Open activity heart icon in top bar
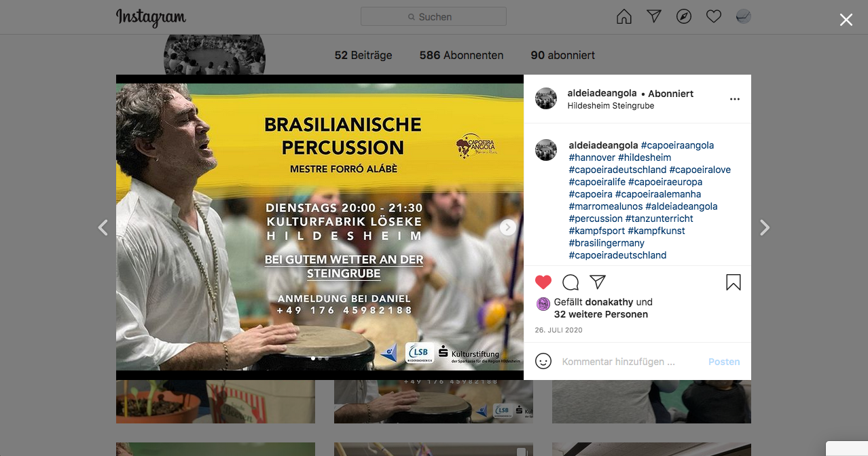The image size is (868, 456). tap(713, 17)
